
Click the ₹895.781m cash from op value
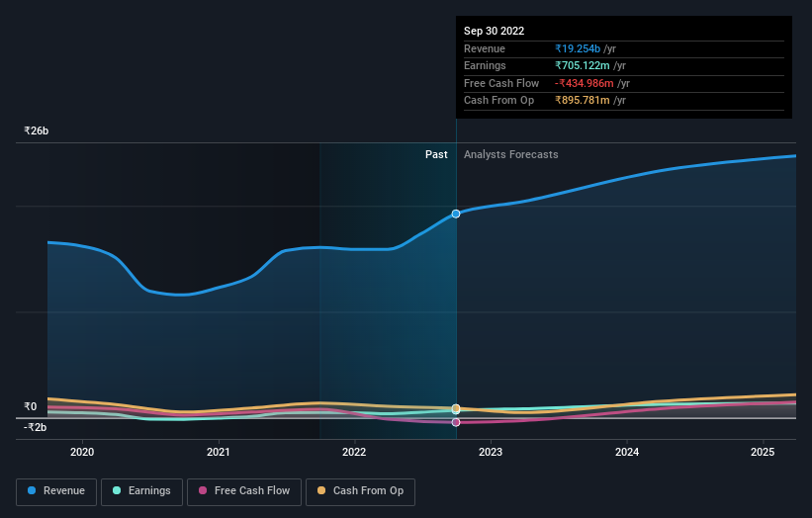coord(583,101)
